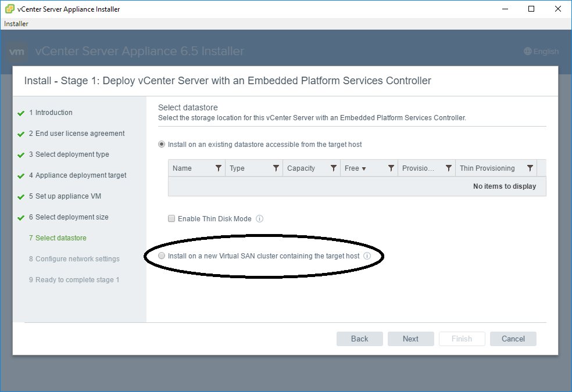Sort by Thin Provisioning column header

[487, 168]
